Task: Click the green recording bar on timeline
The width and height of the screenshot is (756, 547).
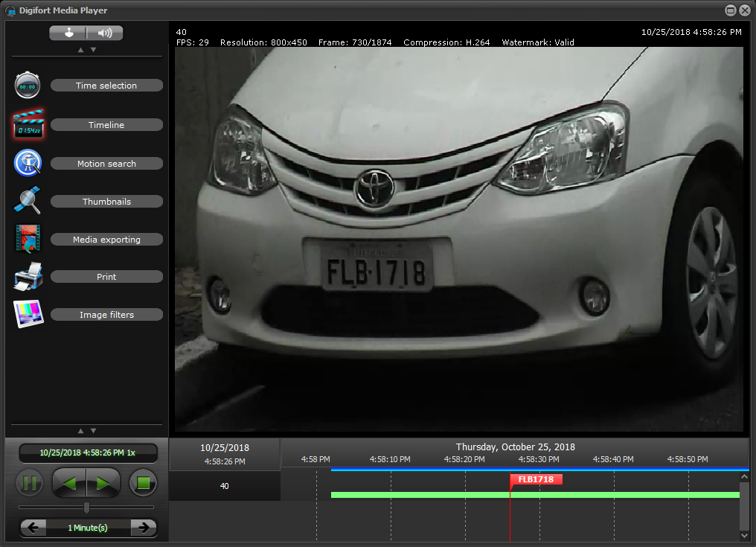Action: (x=535, y=495)
